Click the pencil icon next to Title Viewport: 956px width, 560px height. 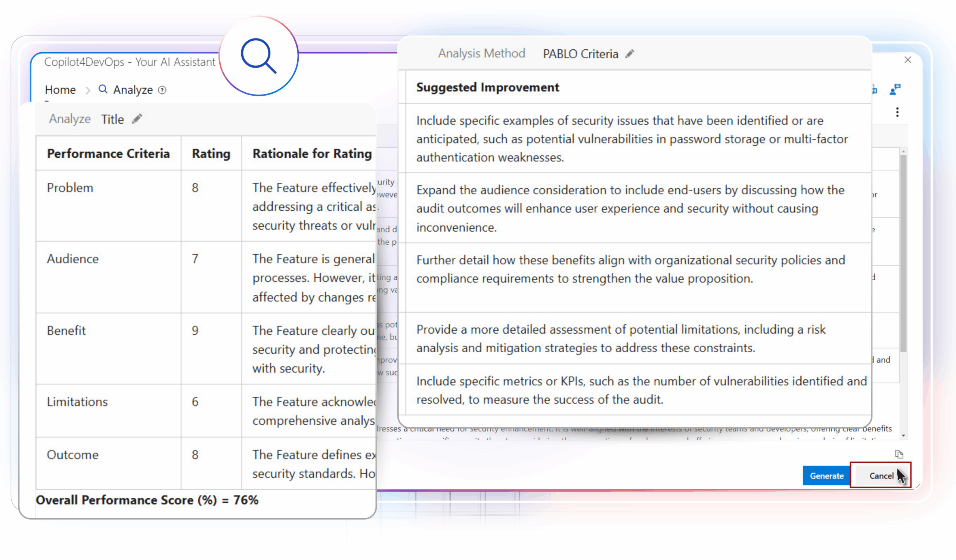[137, 119]
